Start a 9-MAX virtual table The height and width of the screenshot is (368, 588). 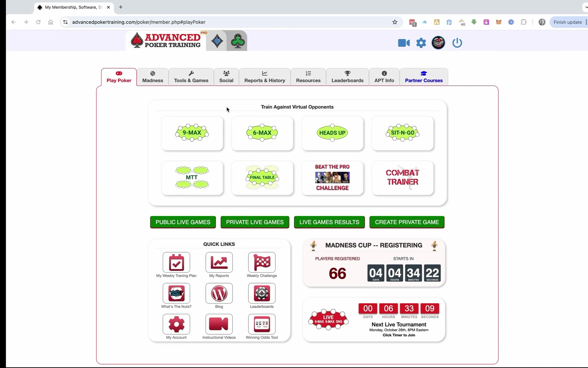click(192, 133)
